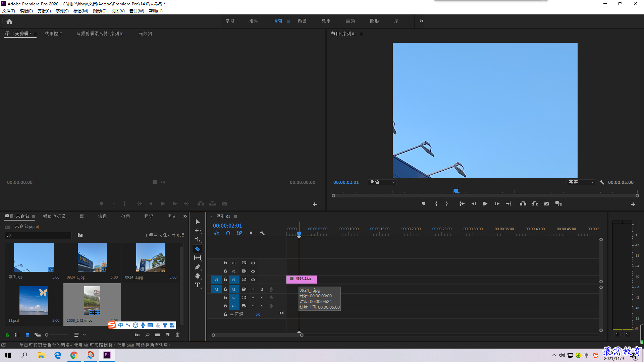Toggle snap in timeline

pos(228,233)
